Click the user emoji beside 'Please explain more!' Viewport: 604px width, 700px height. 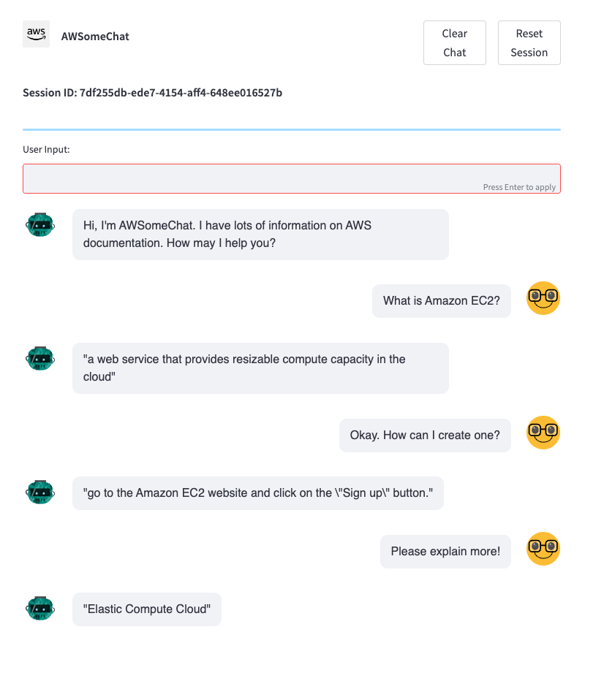543,549
